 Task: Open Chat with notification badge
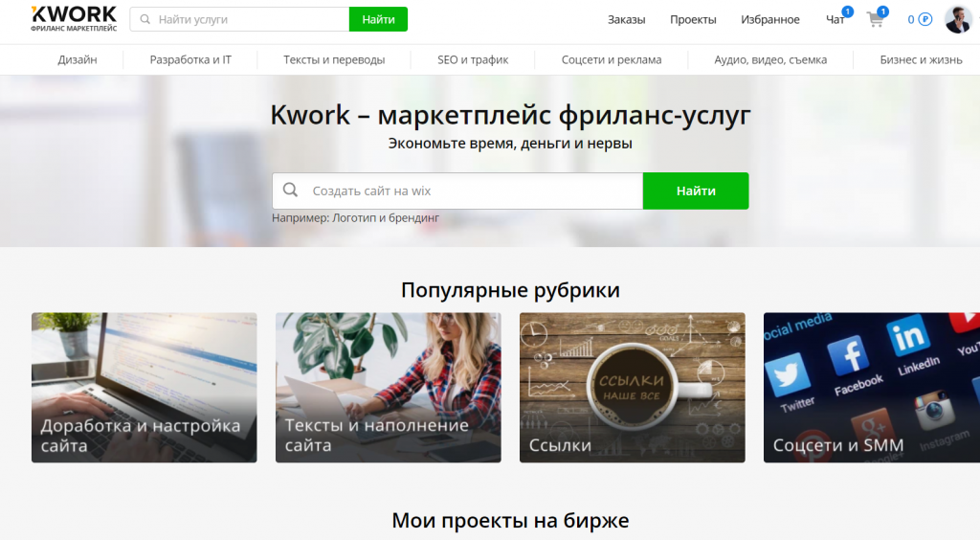click(835, 19)
